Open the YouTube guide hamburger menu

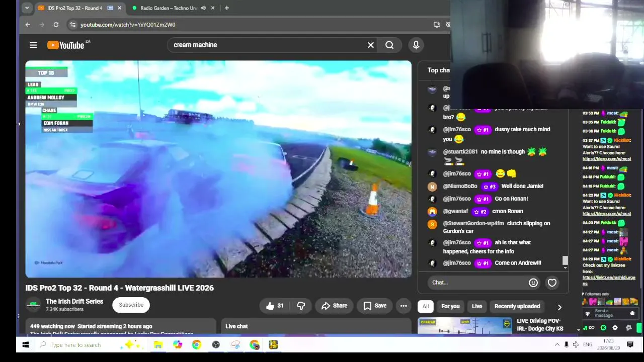point(33,45)
